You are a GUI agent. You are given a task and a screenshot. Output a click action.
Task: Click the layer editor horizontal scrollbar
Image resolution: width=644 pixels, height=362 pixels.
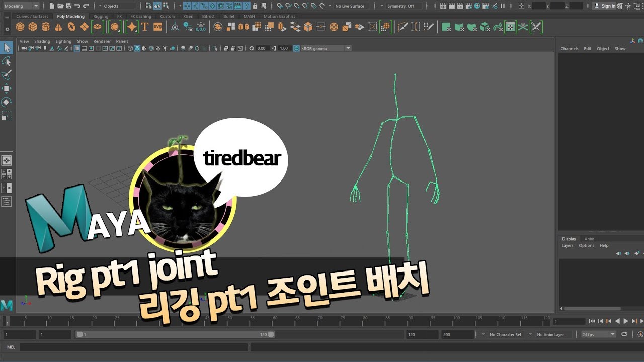(592, 308)
